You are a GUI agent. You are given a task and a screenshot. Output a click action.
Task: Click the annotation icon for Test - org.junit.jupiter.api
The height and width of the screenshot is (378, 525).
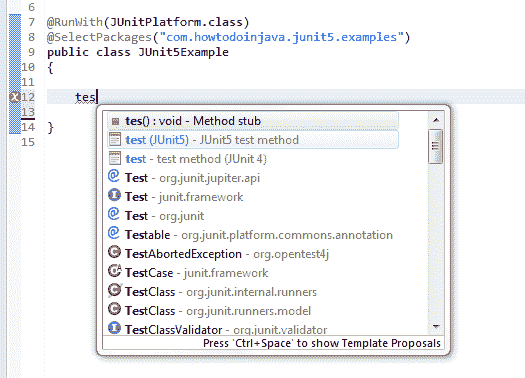(114, 176)
